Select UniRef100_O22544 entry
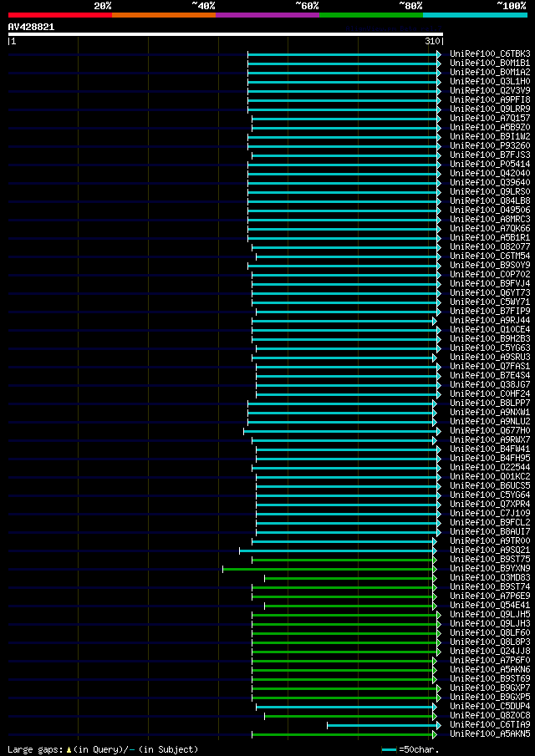 click(x=490, y=468)
